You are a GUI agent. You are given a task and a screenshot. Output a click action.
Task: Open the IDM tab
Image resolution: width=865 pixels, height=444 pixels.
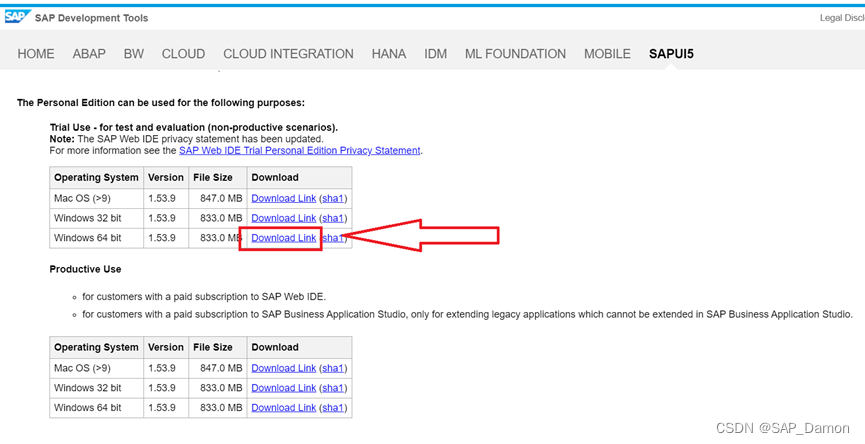tap(435, 54)
